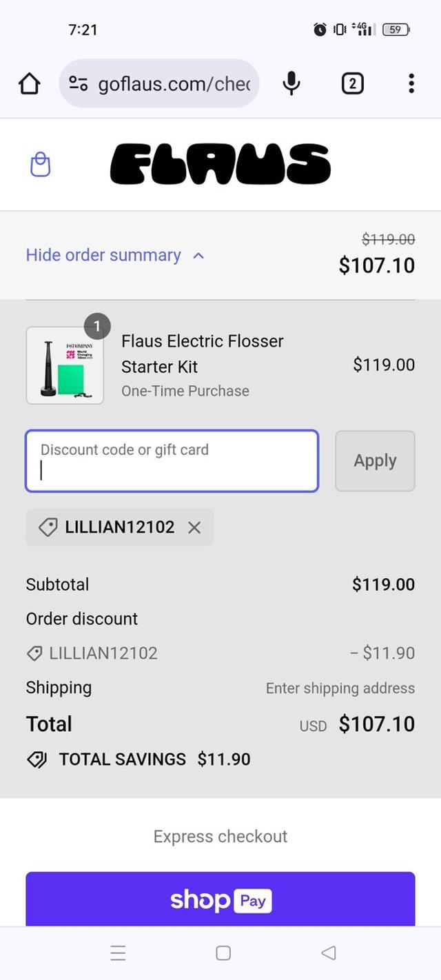This screenshot has height=980, width=441.
Task: Open Android recent apps menu button
Action: [118, 952]
